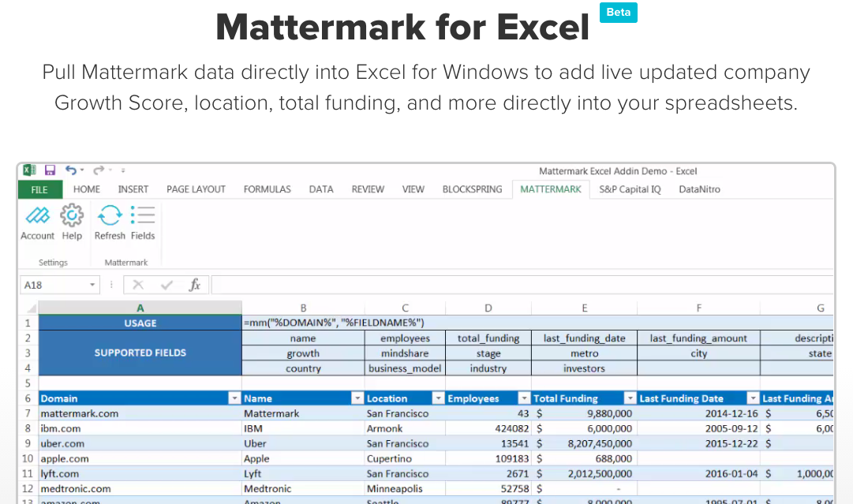Select the apple.com domain cell
This screenshot has width=853, height=504.
(x=140, y=459)
